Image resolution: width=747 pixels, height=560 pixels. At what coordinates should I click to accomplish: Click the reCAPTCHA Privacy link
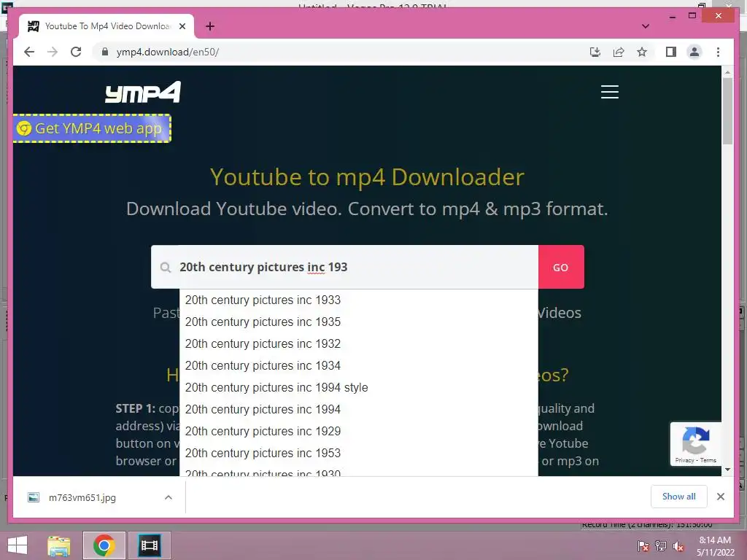click(x=684, y=461)
